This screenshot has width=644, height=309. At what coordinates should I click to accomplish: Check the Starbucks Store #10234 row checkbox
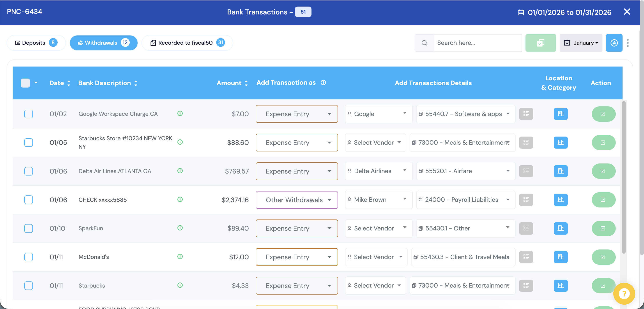[x=28, y=143]
